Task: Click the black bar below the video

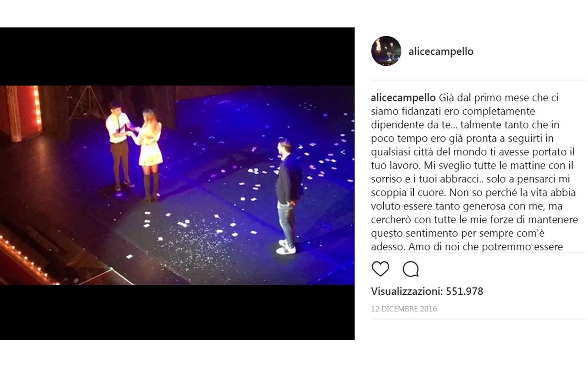Action: tap(177, 312)
